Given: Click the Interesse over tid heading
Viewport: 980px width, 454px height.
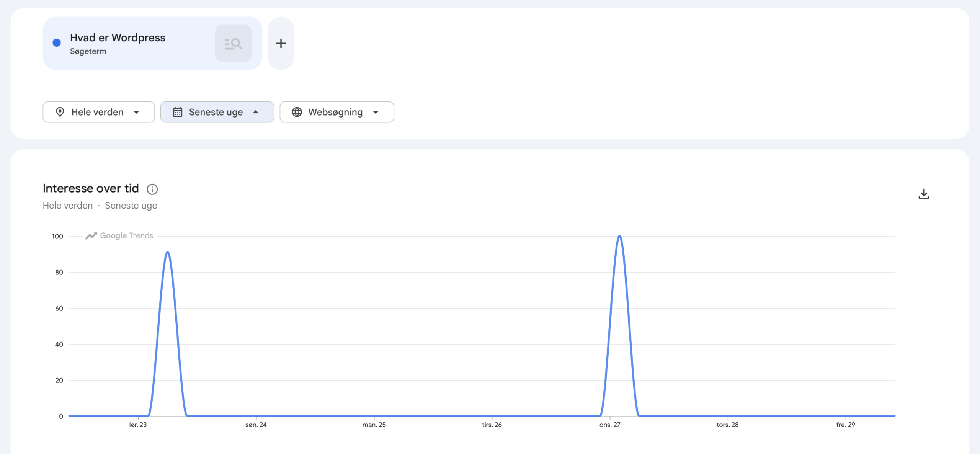Looking at the screenshot, I should click(91, 188).
